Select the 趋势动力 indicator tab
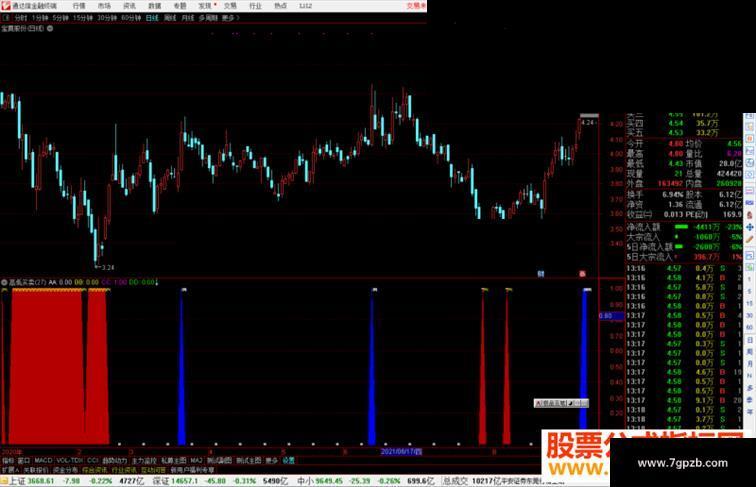 click(115, 460)
